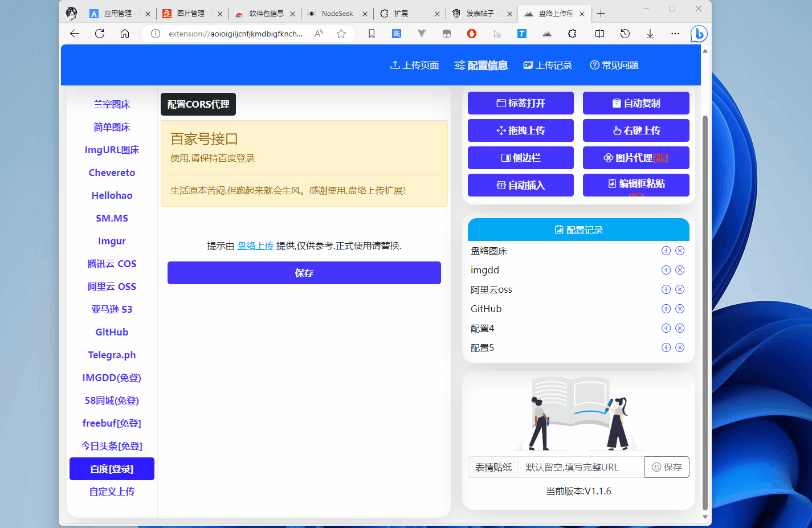Open downloads icon in toolbar
Image resolution: width=812 pixels, height=528 pixels.
click(650, 34)
